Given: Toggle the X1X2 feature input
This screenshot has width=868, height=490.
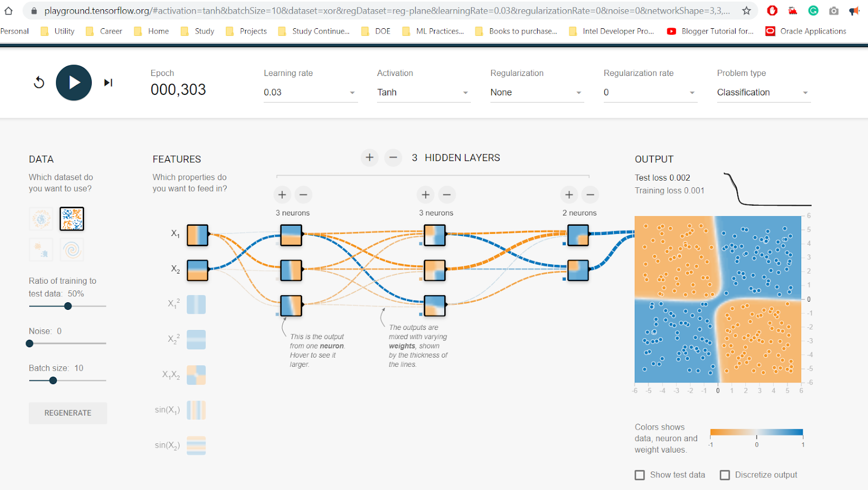Looking at the screenshot, I should point(196,374).
